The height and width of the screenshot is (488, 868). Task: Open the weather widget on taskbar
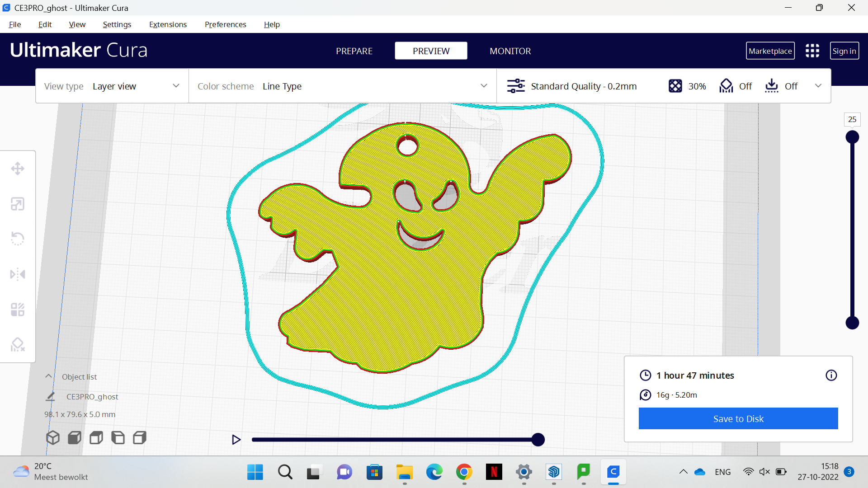click(x=51, y=472)
